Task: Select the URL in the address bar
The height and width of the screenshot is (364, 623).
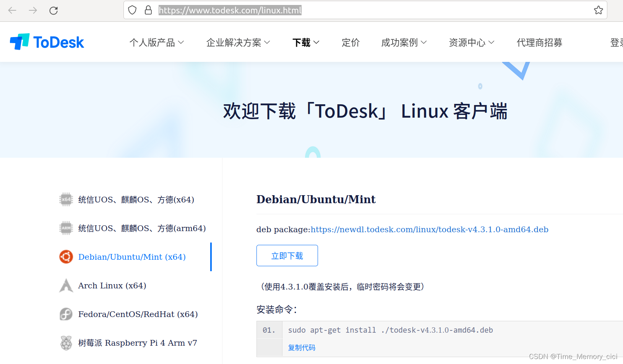Action: point(230,10)
